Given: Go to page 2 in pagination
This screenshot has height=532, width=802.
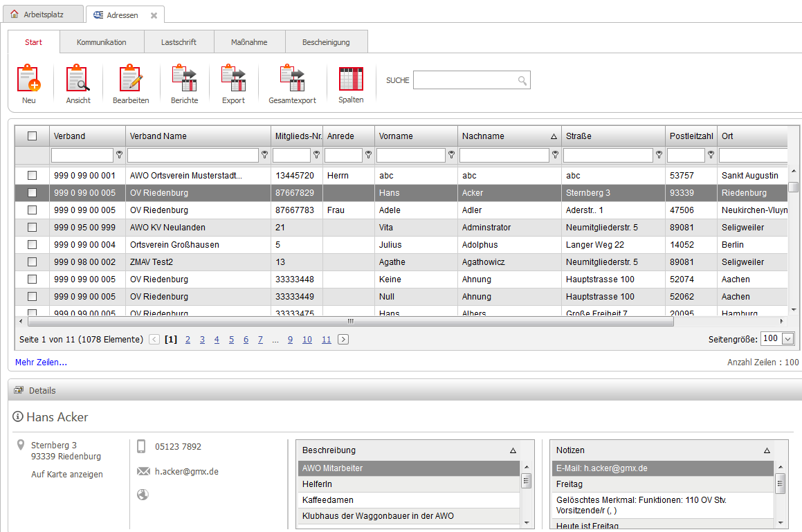Looking at the screenshot, I should point(188,340).
